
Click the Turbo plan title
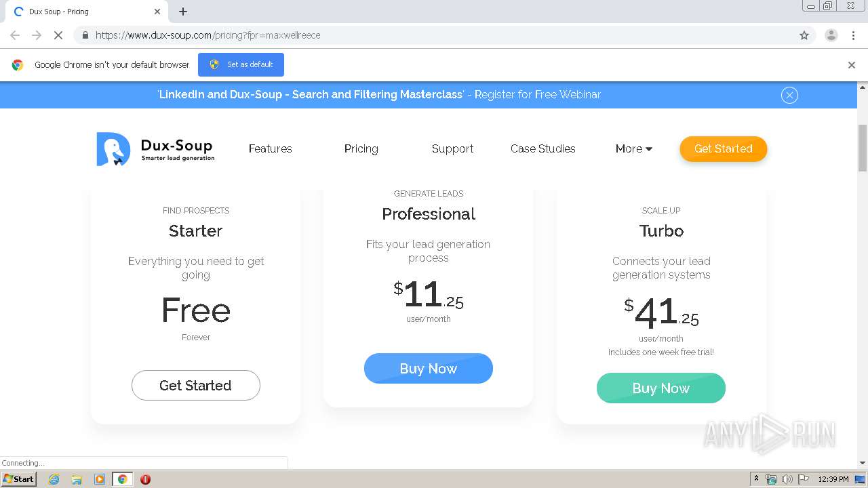(661, 231)
